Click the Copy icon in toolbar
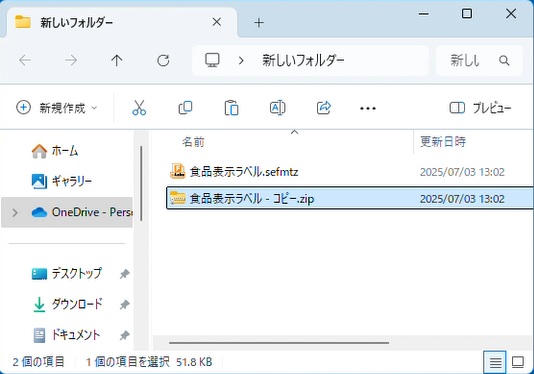This screenshot has width=534, height=374. point(185,108)
